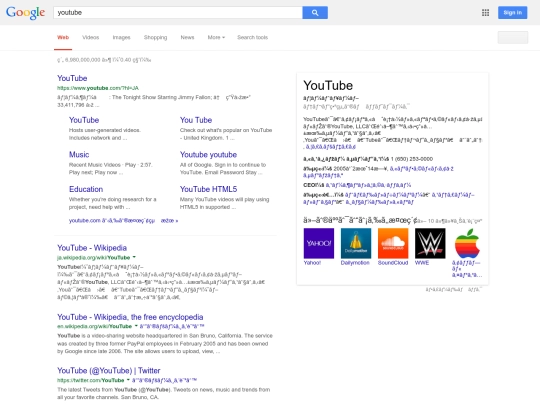Click the rainbow Apple logo thumbnail
Viewport: 540px width, 405px height.
pos(467,243)
